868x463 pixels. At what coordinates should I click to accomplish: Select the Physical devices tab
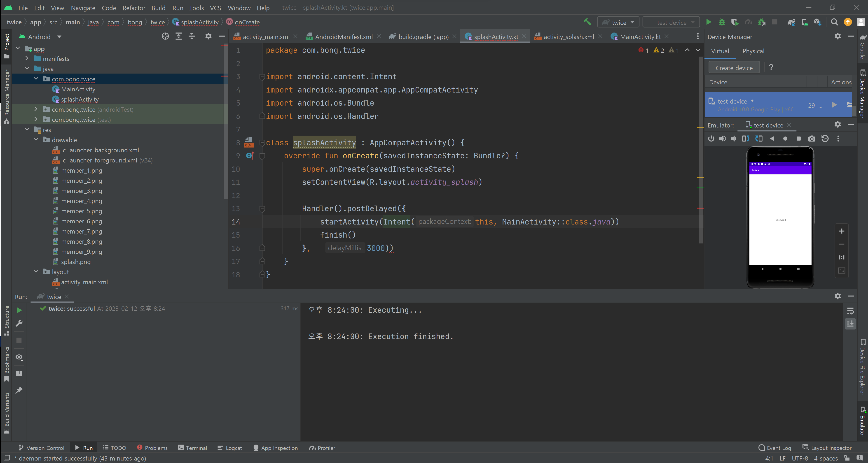pos(753,51)
